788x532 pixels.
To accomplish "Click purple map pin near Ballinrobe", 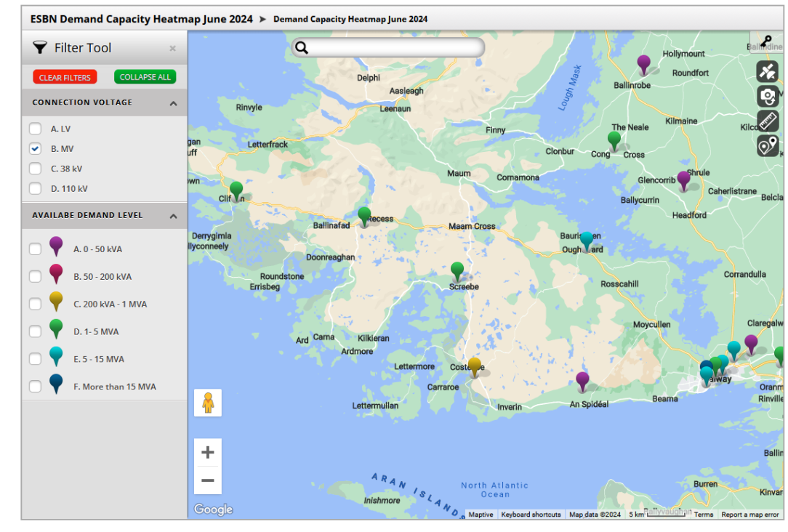I will click(x=643, y=65).
